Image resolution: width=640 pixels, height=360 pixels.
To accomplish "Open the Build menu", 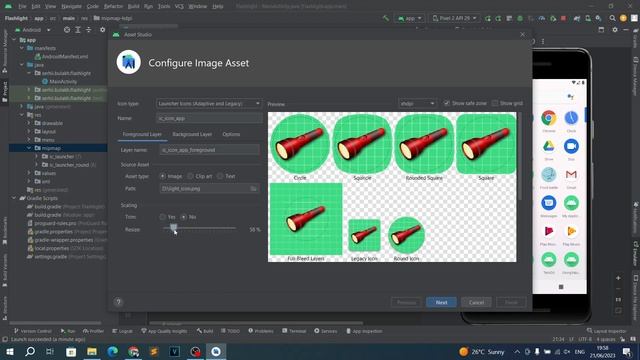I will pos(133,6).
